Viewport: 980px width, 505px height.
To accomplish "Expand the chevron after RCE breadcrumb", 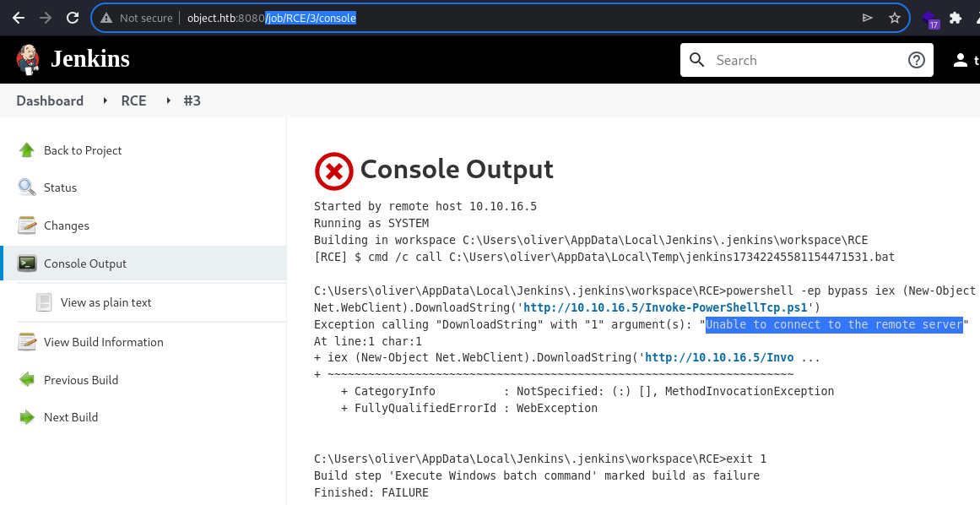I will tap(168, 100).
